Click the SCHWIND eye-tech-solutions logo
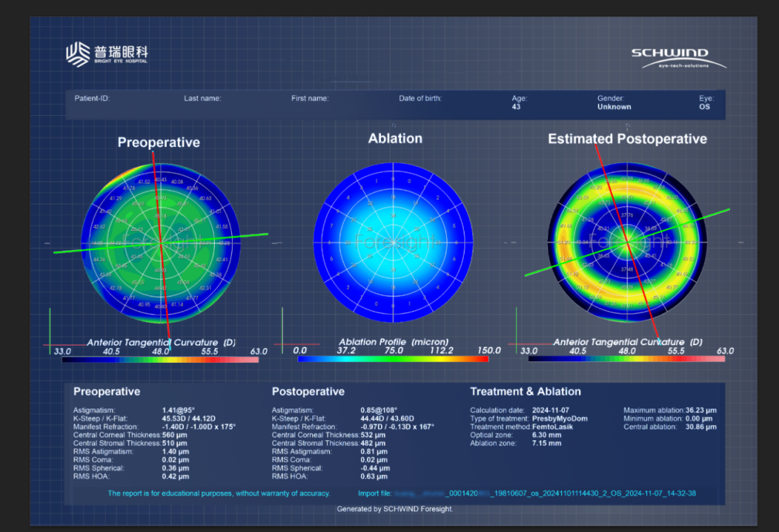Screen dimensions: 779x532 pyautogui.click(x=679, y=58)
